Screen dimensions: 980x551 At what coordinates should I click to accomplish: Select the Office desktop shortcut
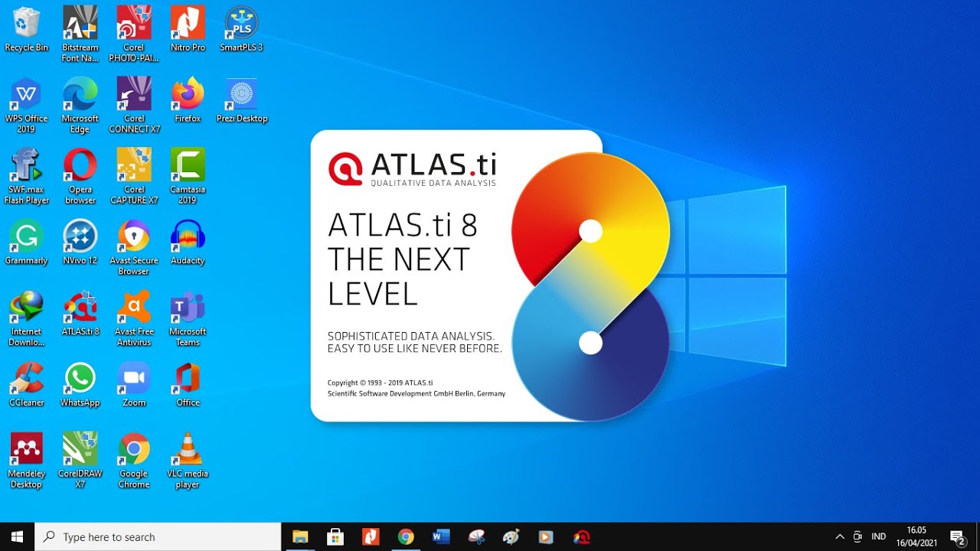(x=188, y=385)
